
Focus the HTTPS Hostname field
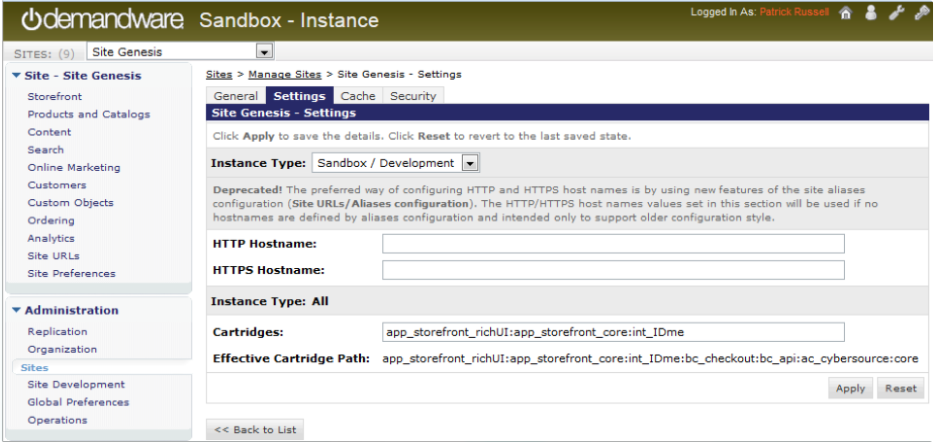613,270
